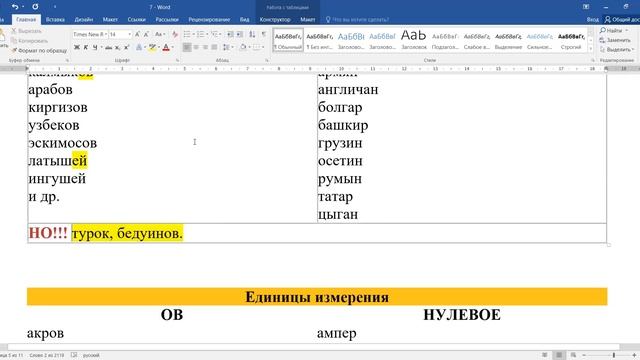Switch to the Дизайн tab
This screenshot has width=640, height=360.
click(84, 19)
